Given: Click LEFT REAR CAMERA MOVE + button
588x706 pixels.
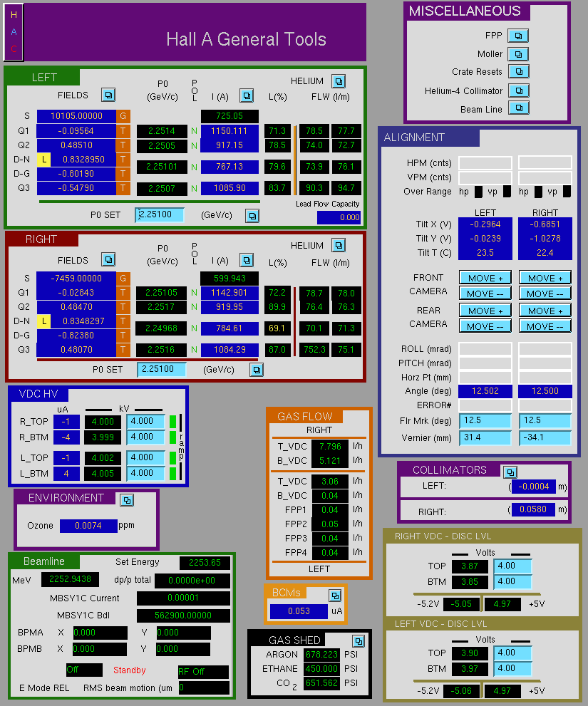Looking at the screenshot, I should [x=485, y=310].
